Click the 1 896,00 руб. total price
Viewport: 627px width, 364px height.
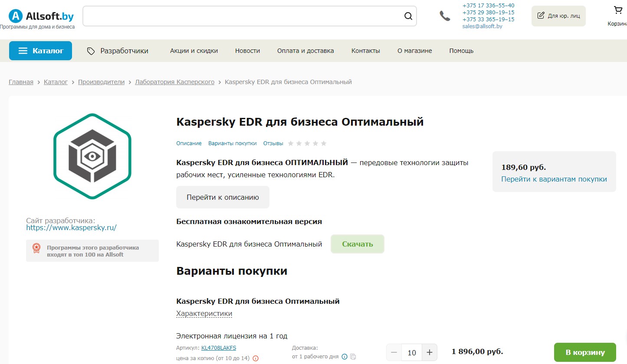click(x=477, y=351)
